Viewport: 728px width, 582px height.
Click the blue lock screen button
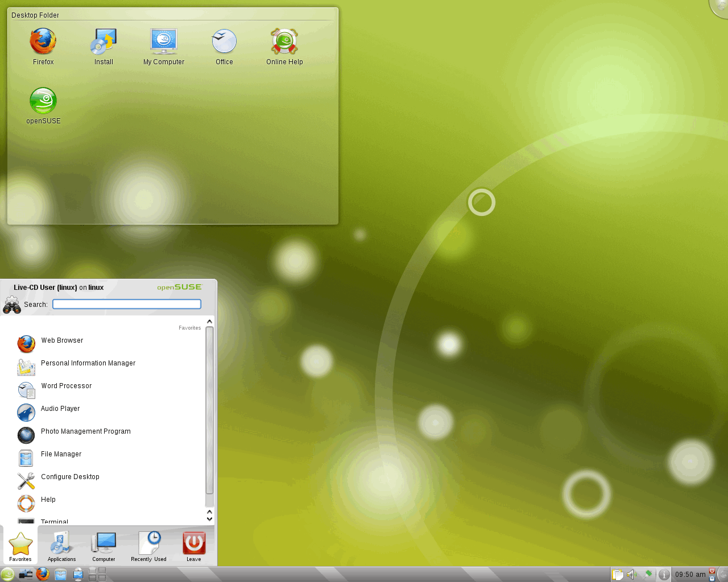(712, 578)
